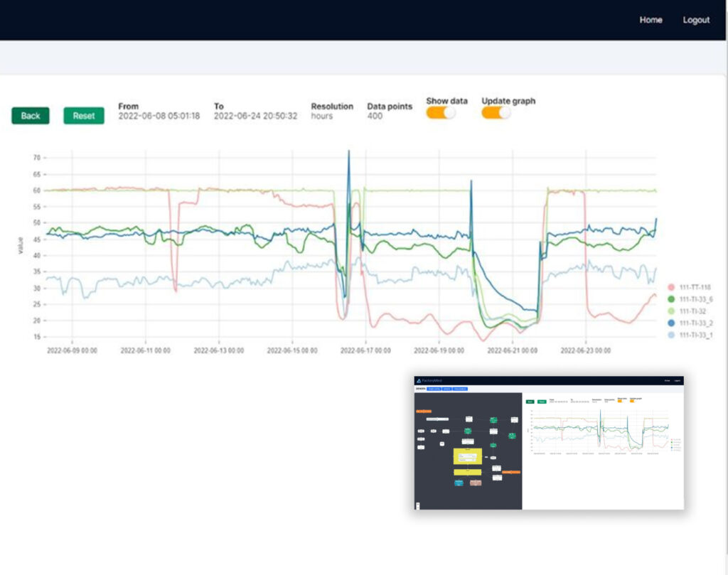Open the Data points 400 setting
Screen dimensions: 728x575
tap(375, 116)
